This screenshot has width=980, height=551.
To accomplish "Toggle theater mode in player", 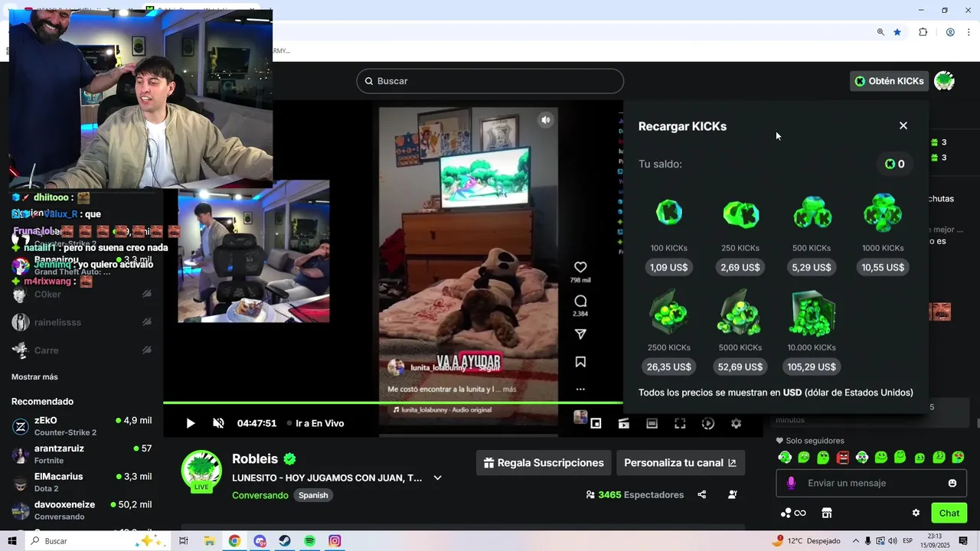I will click(x=652, y=423).
